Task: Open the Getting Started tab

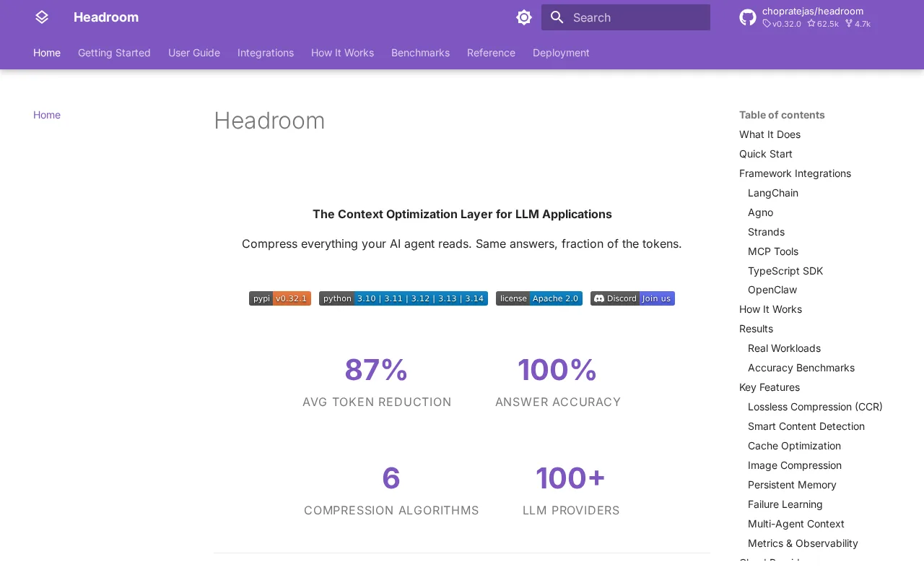Action: pyautogui.click(x=114, y=53)
